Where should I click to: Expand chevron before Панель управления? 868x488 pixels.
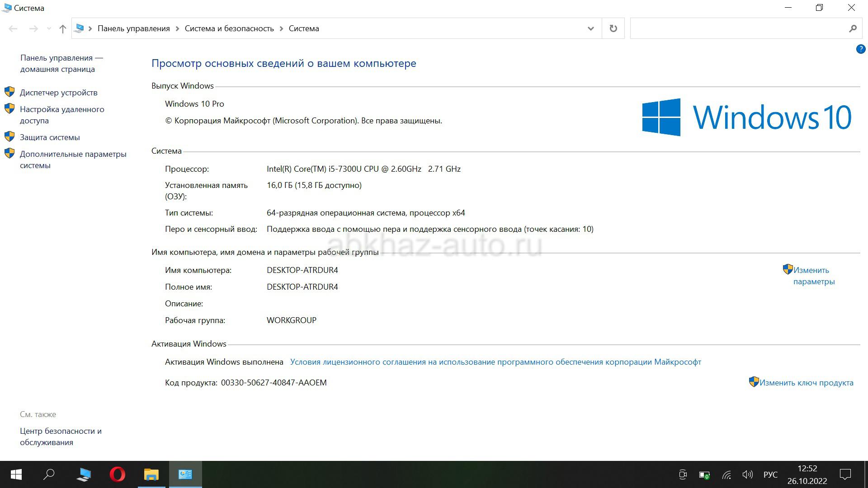(x=90, y=28)
